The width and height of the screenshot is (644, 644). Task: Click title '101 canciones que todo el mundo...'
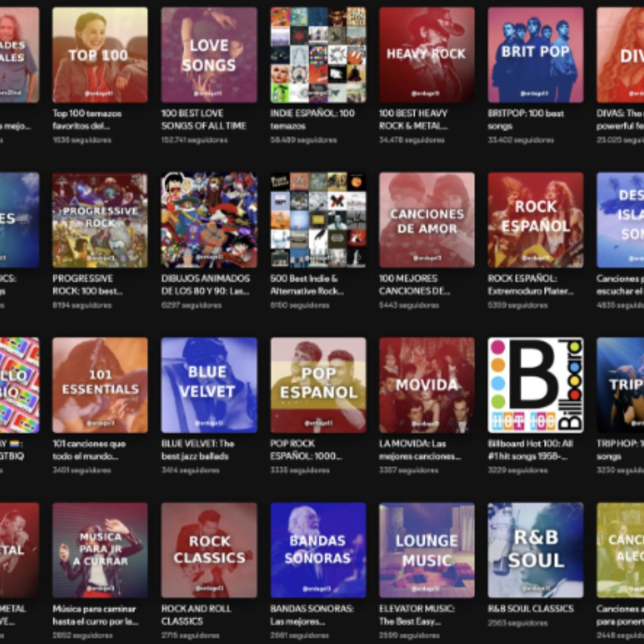pyautogui.click(x=89, y=450)
